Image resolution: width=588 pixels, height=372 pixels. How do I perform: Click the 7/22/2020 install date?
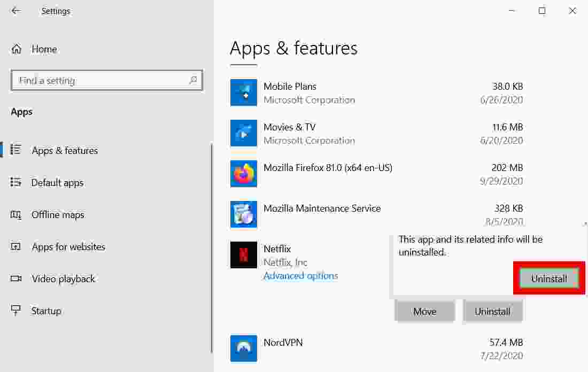click(x=501, y=356)
